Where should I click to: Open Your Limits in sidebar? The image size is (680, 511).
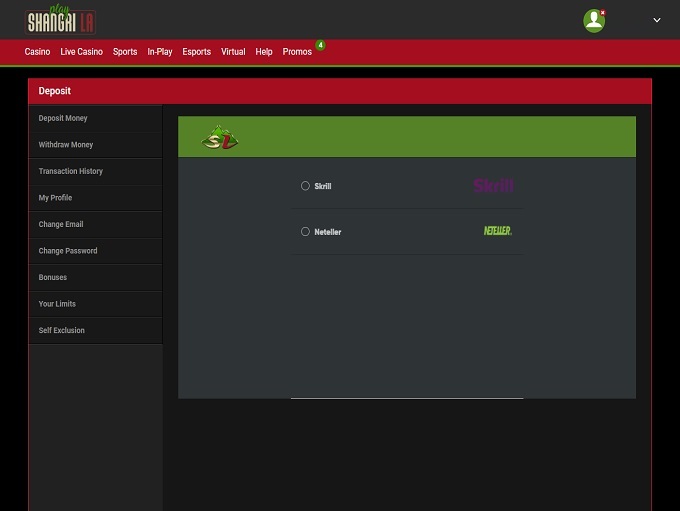pyautogui.click(x=57, y=304)
